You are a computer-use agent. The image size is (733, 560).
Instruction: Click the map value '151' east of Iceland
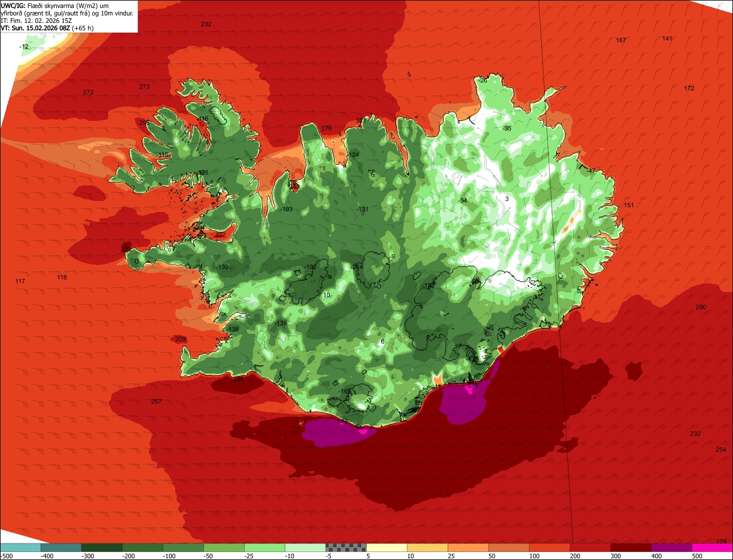pyautogui.click(x=629, y=206)
